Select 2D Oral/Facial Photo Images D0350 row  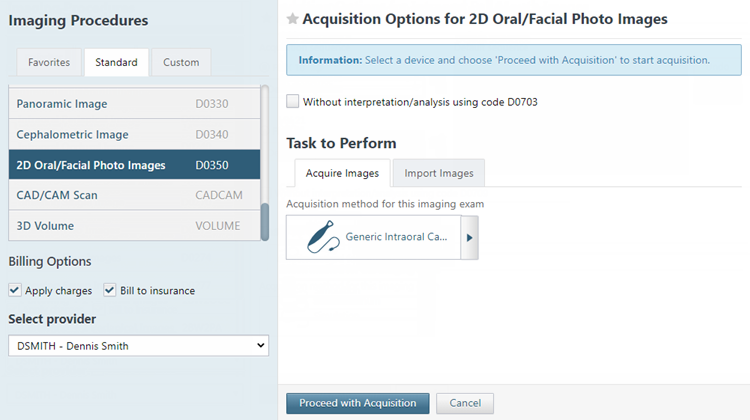point(130,165)
